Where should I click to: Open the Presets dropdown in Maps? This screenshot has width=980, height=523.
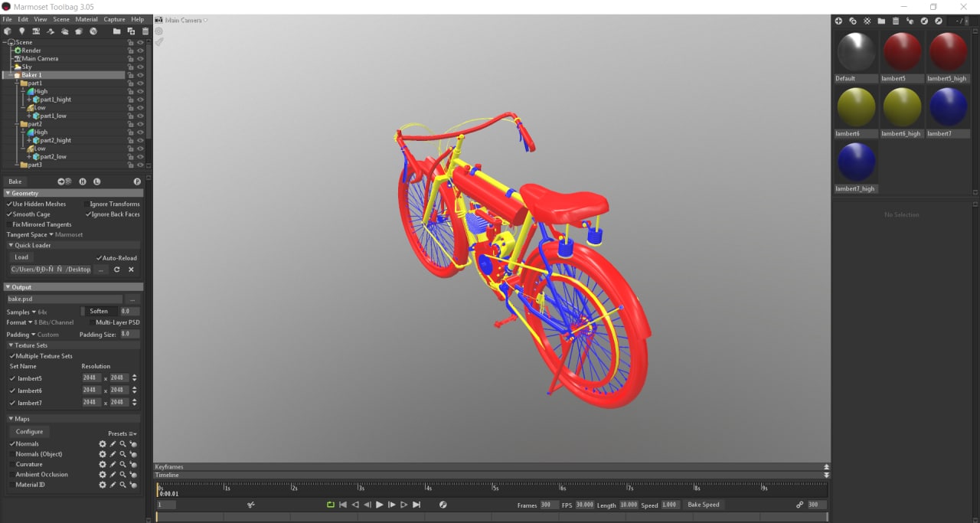click(x=122, y=433)
